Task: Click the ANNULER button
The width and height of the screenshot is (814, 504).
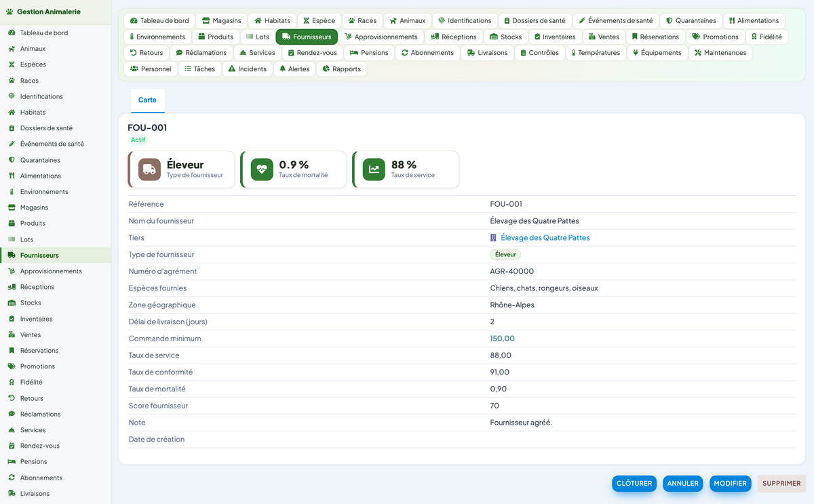Action: (x=683, y=484)
